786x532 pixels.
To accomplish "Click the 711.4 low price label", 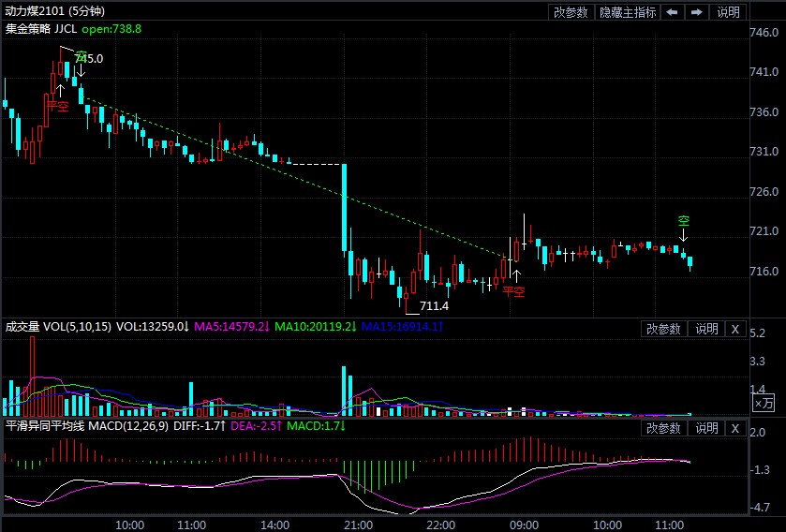I will coord(434,306).
